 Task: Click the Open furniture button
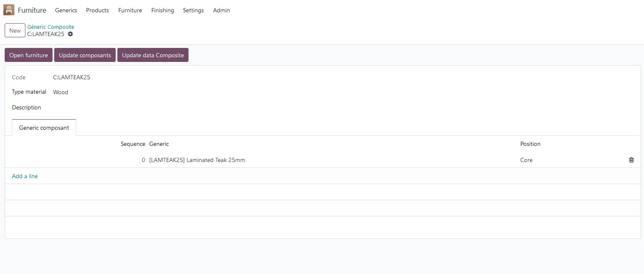[x=29, y=55]
